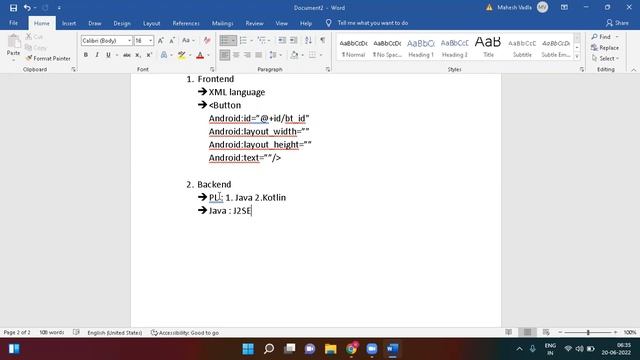640x360 pixels.
Task: Switch to the Layout tab
Action: 151,23
